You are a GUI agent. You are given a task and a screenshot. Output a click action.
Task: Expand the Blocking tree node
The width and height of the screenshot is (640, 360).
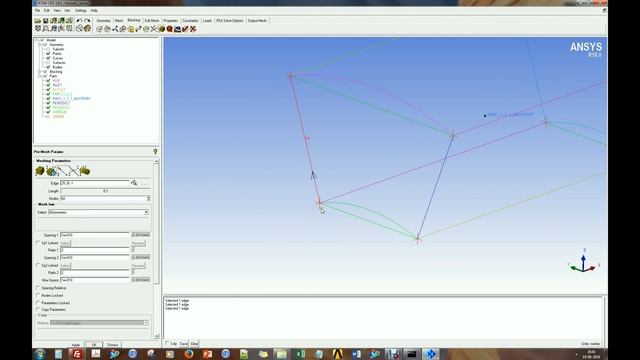(x=40, y=71)
